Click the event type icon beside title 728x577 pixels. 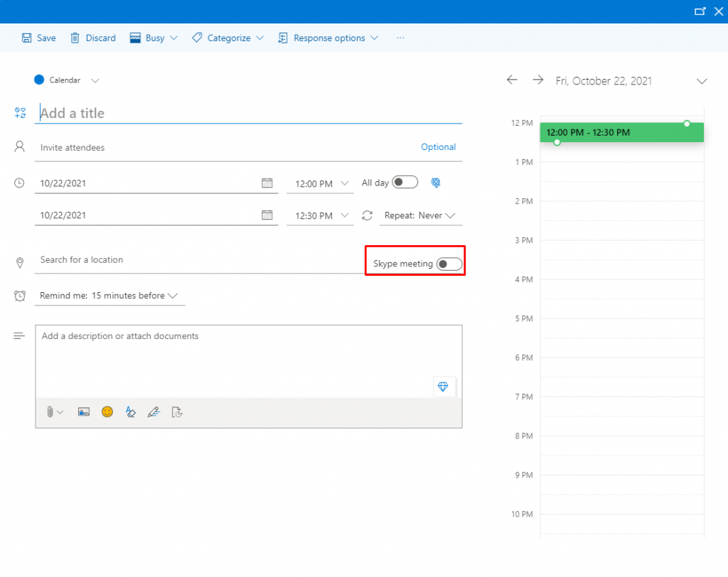point(20,113)
